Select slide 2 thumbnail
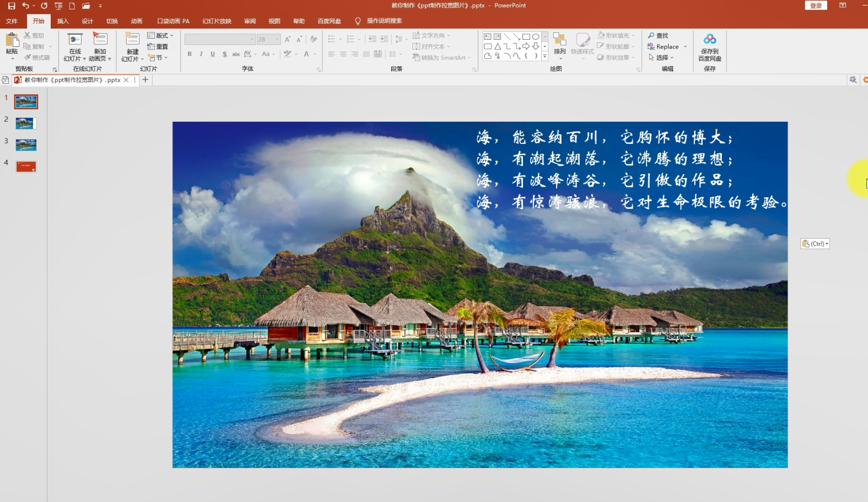868x502 pixels. point(26,123)
